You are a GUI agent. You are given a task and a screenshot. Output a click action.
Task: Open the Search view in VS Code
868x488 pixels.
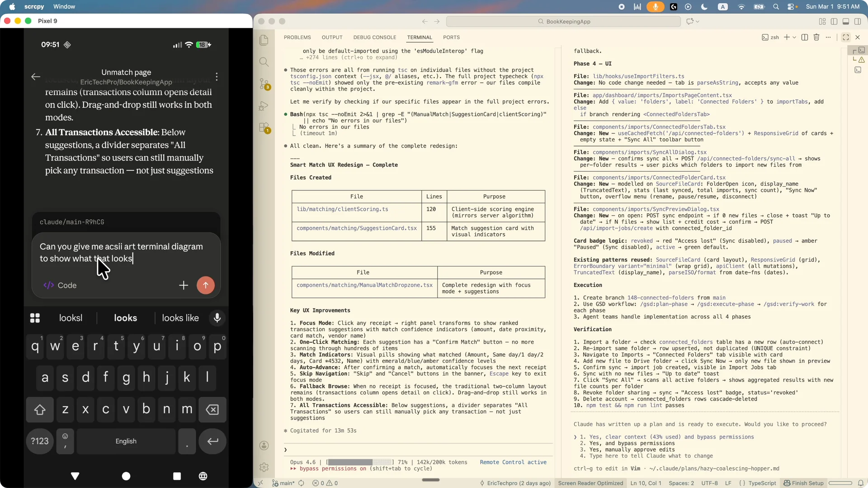click(x=264, y=62)
